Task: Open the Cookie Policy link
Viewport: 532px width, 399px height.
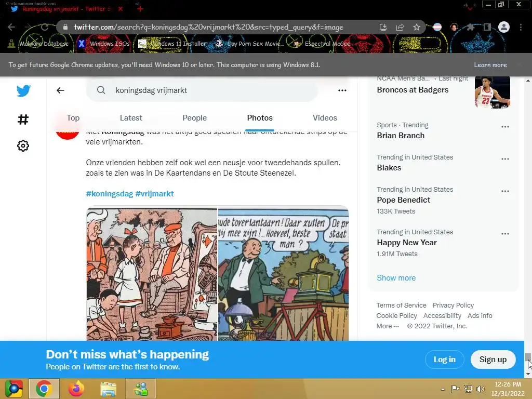Action: [x=396, y=315]
